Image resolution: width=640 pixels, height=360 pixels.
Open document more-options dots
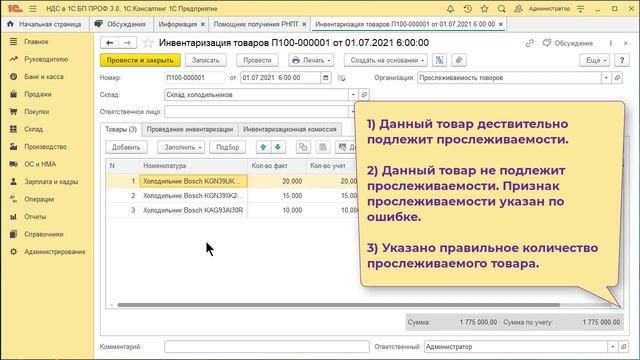click(611, 43)
